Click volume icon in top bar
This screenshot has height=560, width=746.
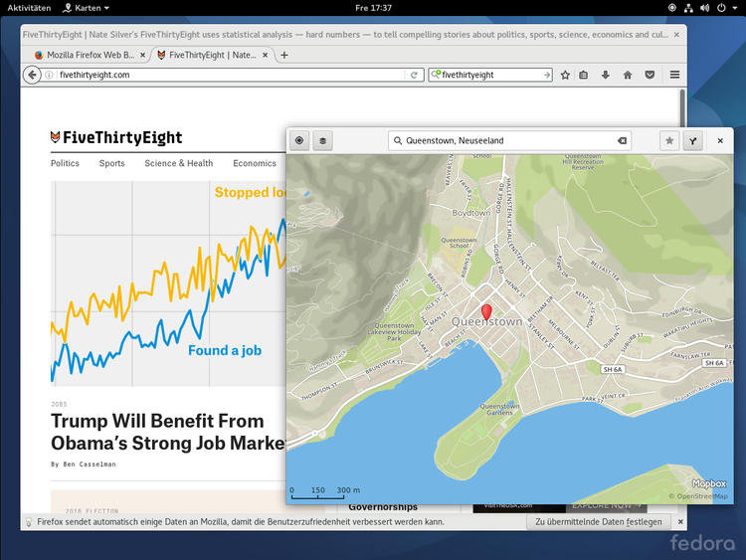[x=704, y=8]
